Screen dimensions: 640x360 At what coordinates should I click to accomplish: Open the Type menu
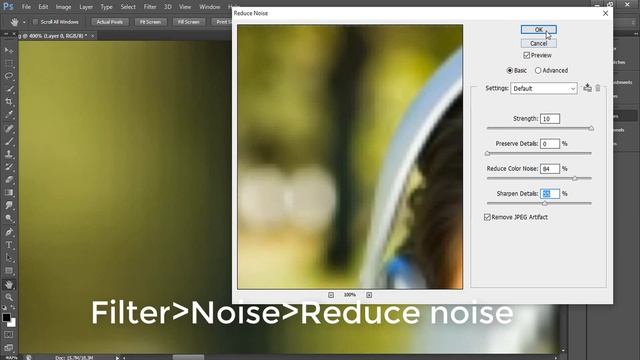click(106, 7)
